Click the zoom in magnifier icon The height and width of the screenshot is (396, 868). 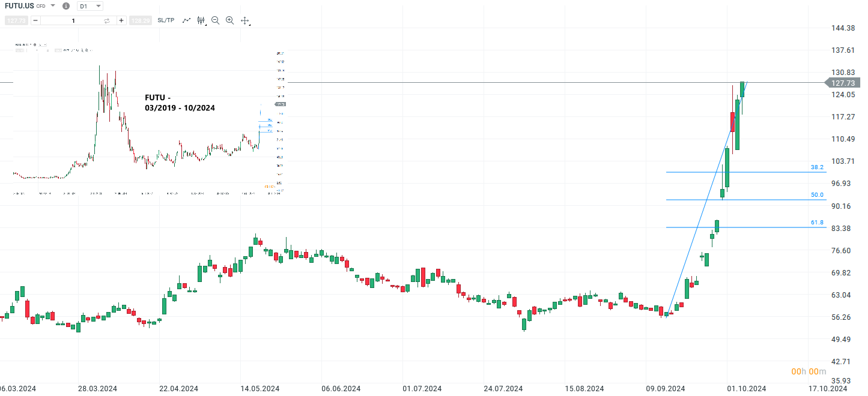(x=229, y=20)
